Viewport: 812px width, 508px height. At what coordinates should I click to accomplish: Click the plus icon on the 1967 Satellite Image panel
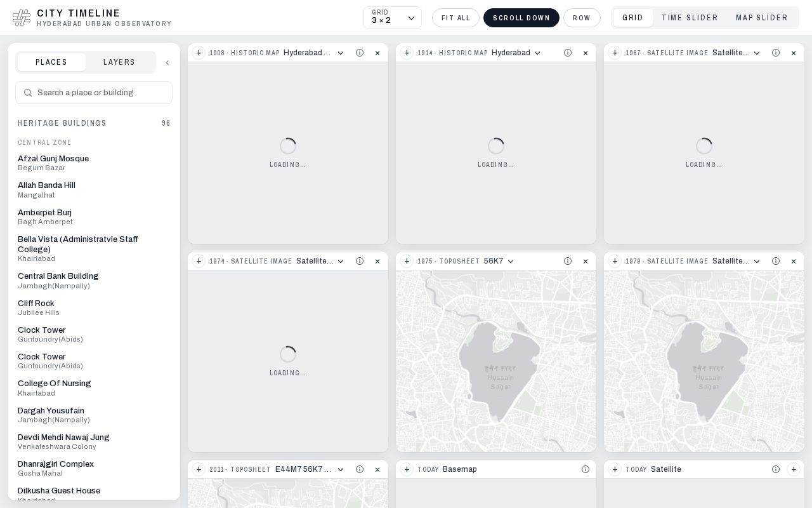click(615, 53)
